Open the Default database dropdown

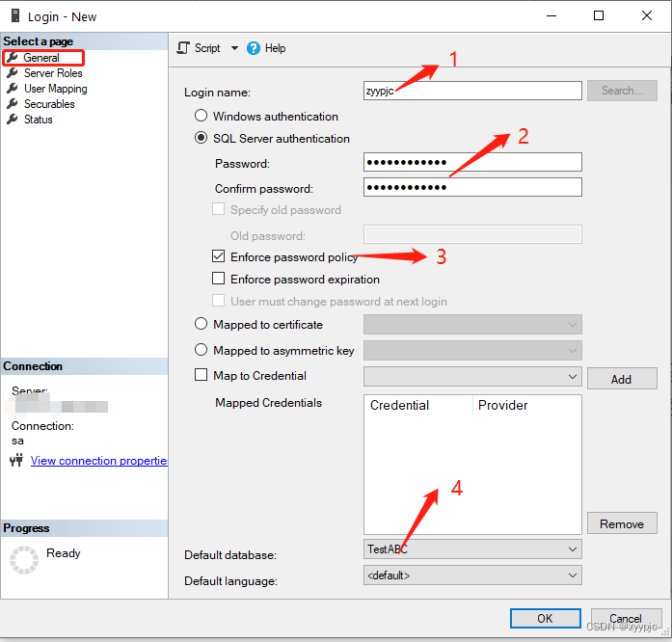pos(472,549)
